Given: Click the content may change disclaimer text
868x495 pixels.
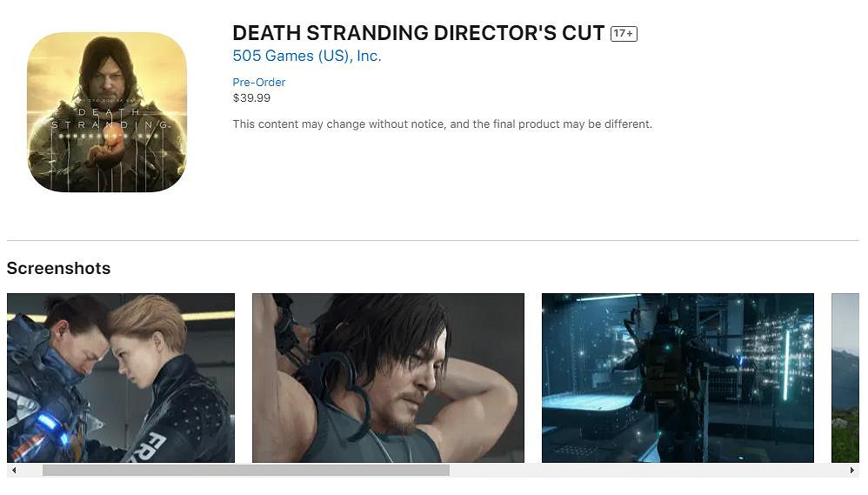Looking at the screenshot, I should [443, 124].
